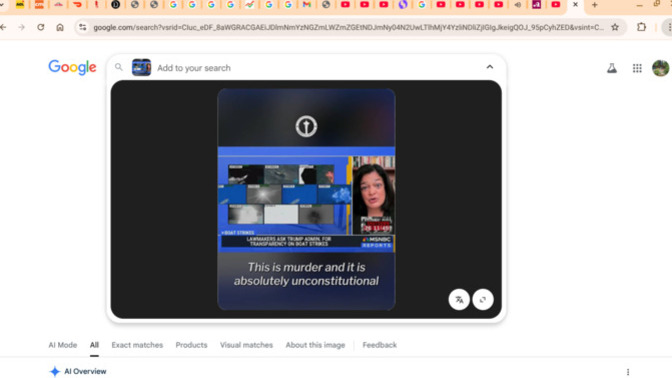Click the Feedback link

380,345
